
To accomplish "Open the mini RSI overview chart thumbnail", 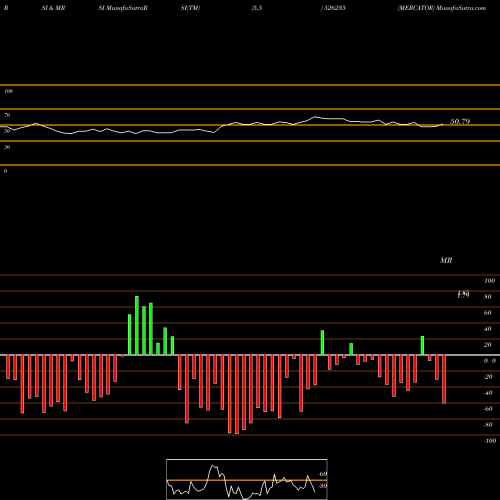I will [247, 479].
